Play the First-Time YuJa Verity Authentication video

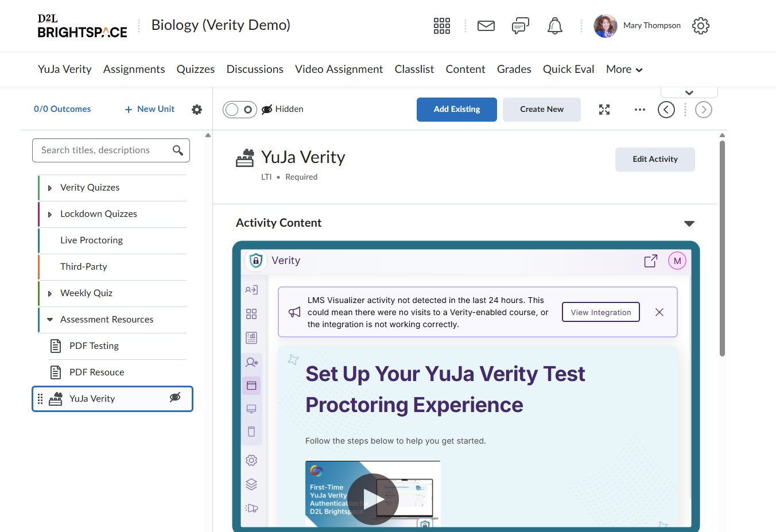373,499
